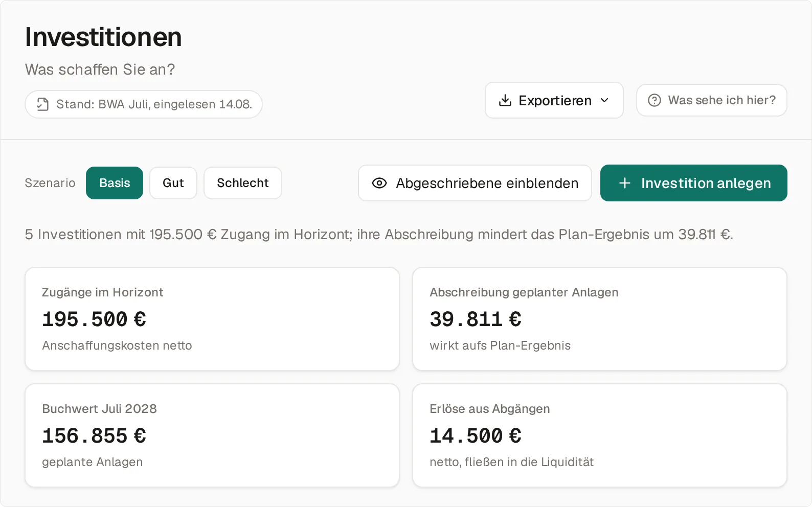Click the 'Investitionen' page heading
Image resolution: width=812 pixels, height=507 pixels.
(x=103, y=37)
